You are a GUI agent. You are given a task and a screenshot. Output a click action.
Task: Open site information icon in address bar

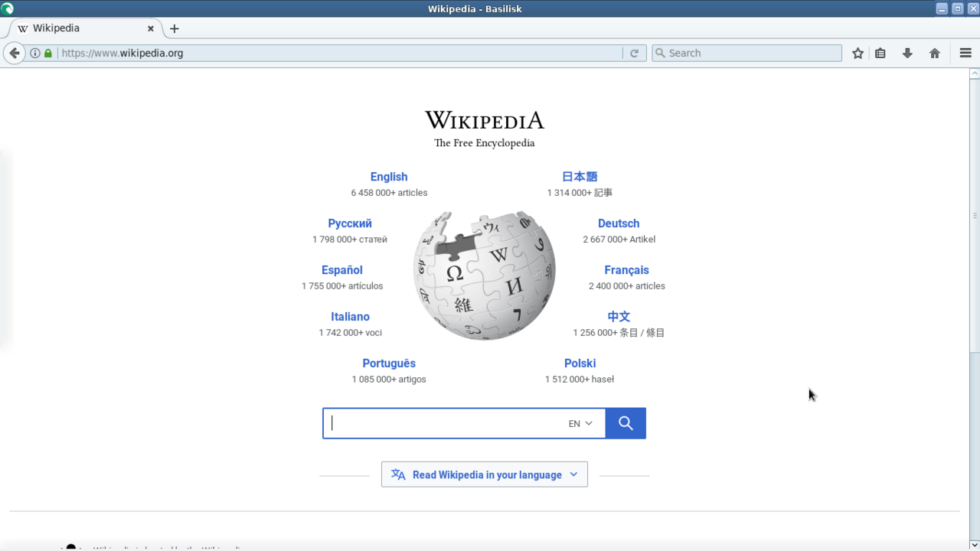pyautogui.click(x=35, y=53)
